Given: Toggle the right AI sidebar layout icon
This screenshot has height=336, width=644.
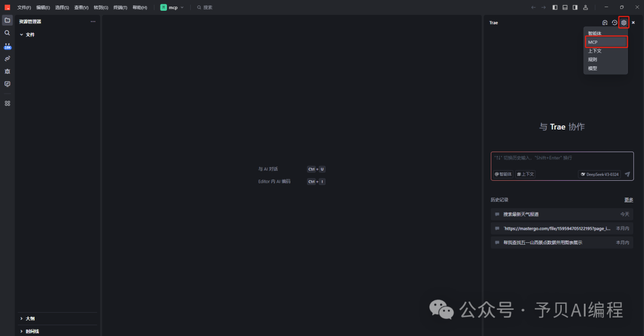Looking at the screenshot, I should [x=575, y=7].
